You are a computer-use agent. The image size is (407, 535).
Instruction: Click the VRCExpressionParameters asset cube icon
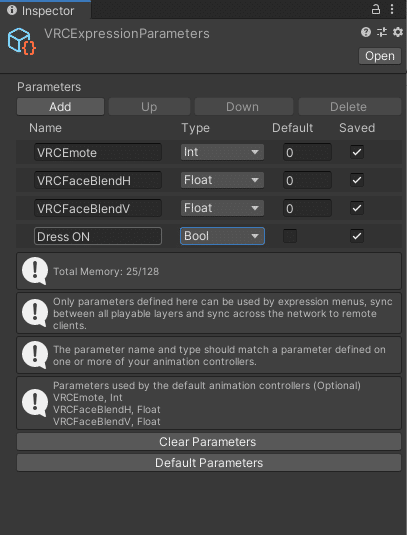(x=21, y=41)
